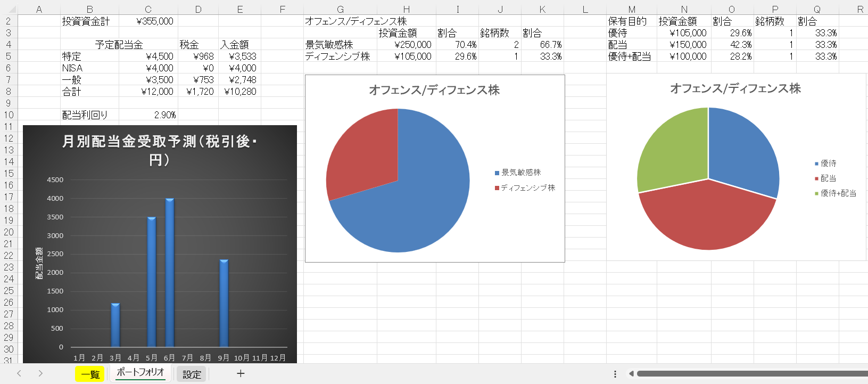This screenshot has width=868, height=384.
Task: Click the tallest bar for 6月
Action: pos(170,272)
